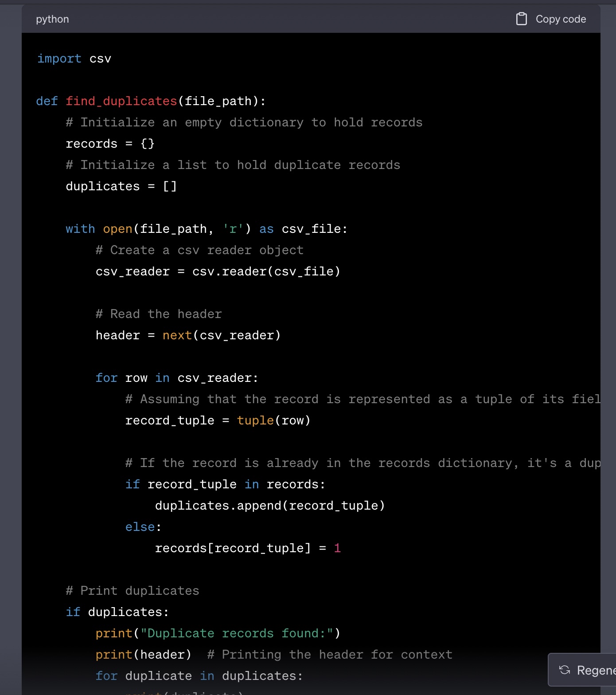Click the next function call
The image size is (616, 695).
177,335
